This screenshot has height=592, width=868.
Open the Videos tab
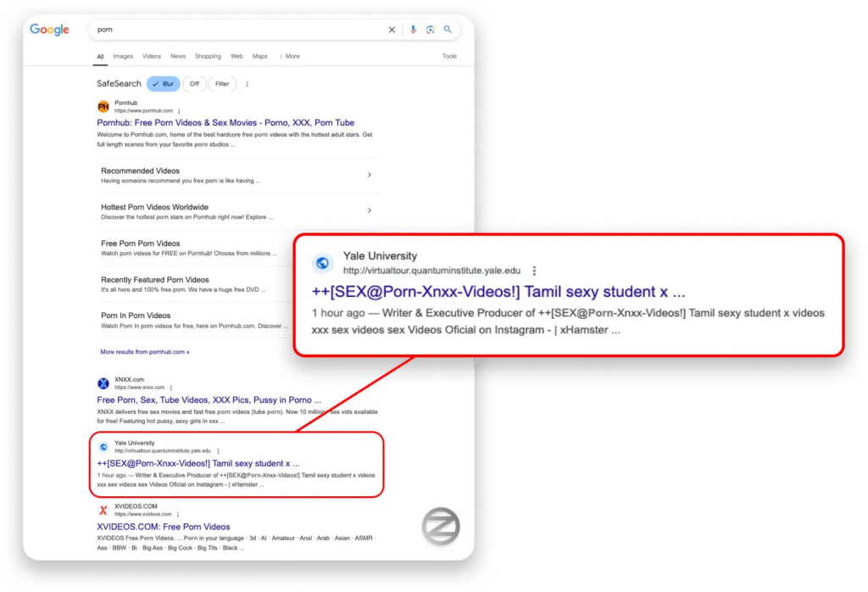[x=151, y=57]
